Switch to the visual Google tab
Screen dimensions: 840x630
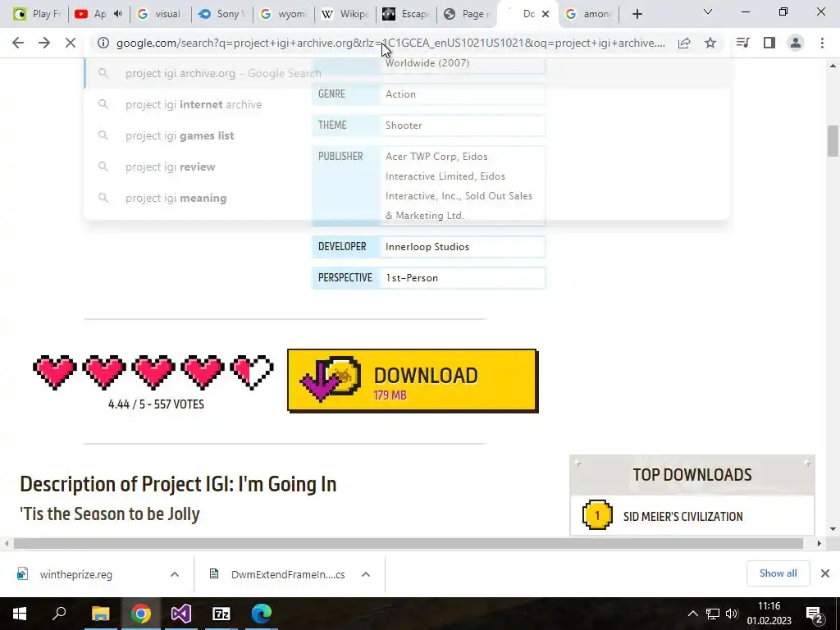pyautogui.click(x=159, y=14)
